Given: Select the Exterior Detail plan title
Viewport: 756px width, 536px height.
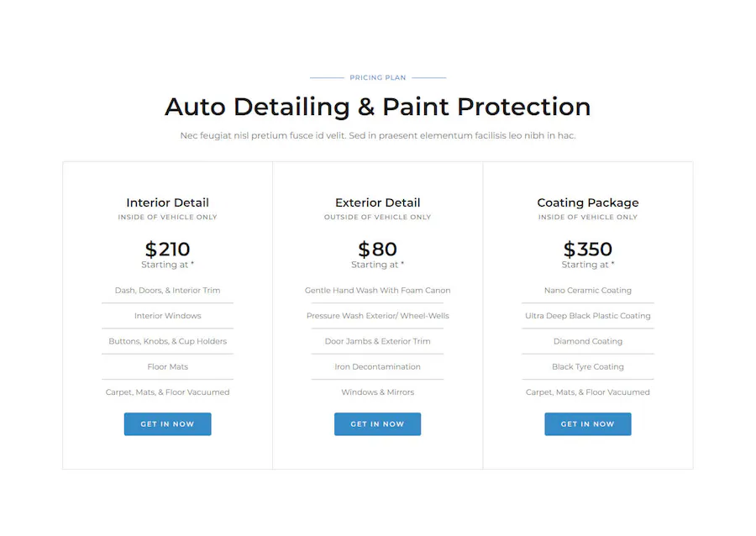Looking at the screenshot, I should coord(377,202).
